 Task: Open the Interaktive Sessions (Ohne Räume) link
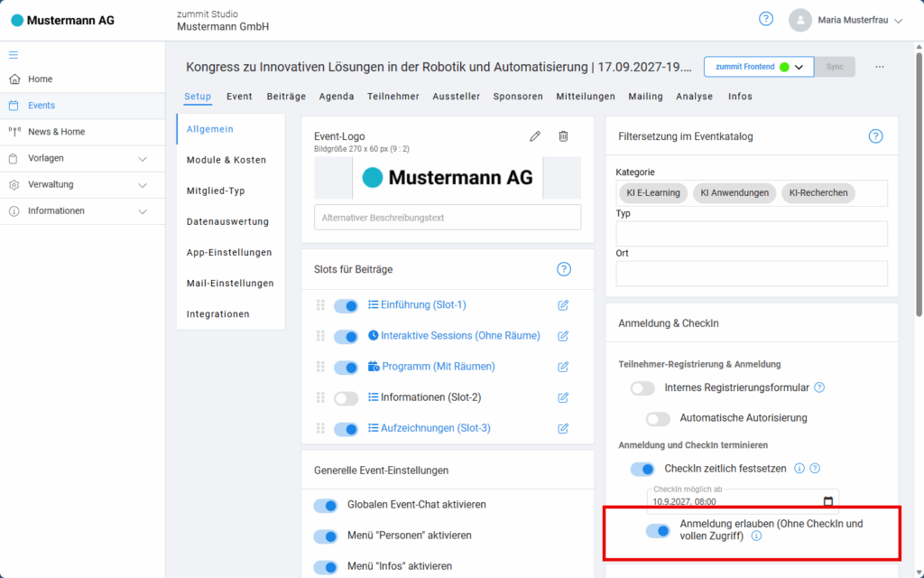pyautogui.click(x=460, y=336)
